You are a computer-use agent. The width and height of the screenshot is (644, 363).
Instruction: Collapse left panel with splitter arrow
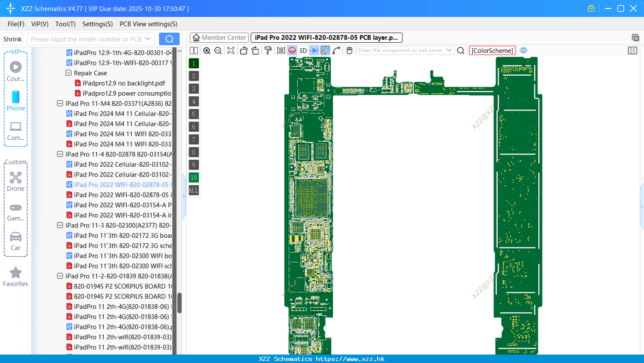[184, 196]
